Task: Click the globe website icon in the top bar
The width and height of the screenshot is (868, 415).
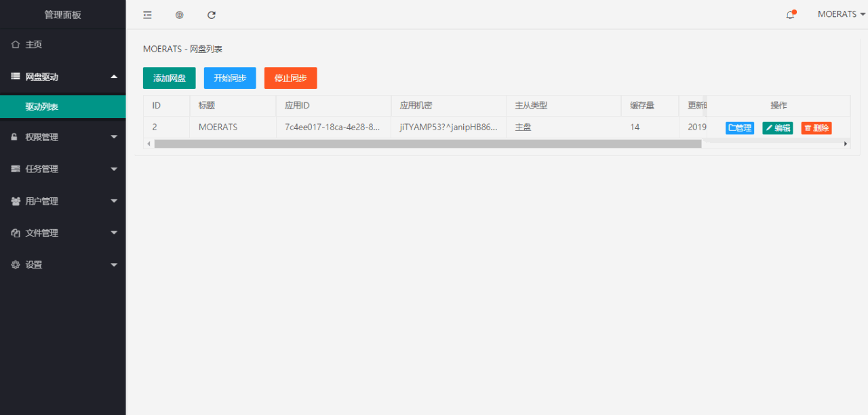Action: 180,15
